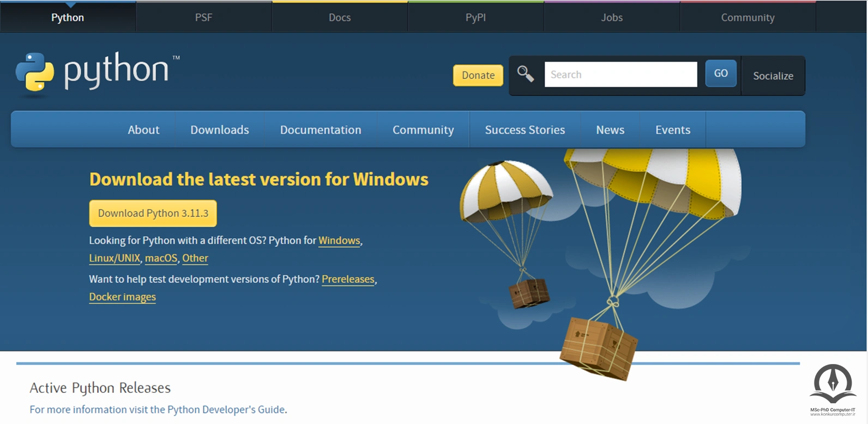Image resolution: width=868 pixels, height=424 pixels.
Task: Click Download Python 3.11.3 button
Action: 153,213
